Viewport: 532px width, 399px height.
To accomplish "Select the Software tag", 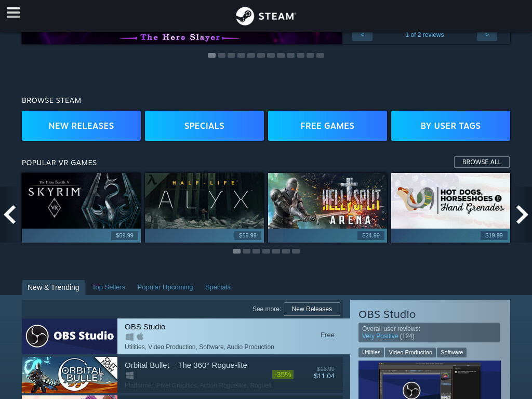I will (451, 353).
